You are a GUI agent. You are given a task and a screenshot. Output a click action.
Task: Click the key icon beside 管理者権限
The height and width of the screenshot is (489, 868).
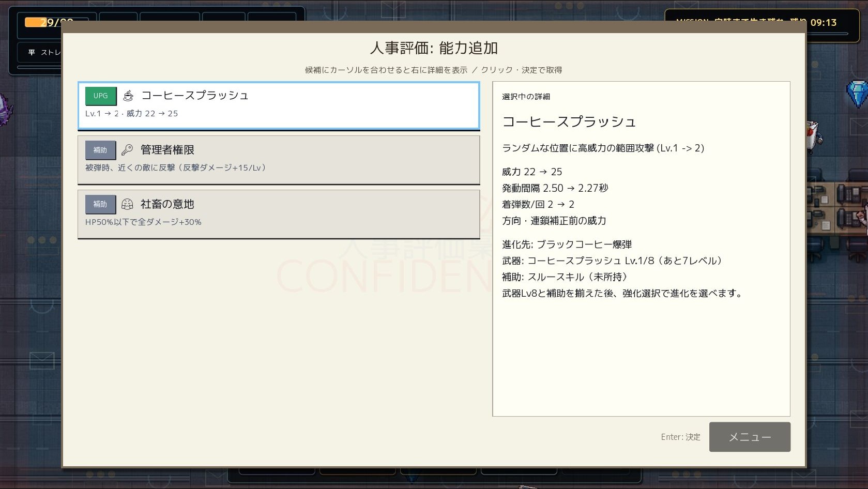point(127,150)
